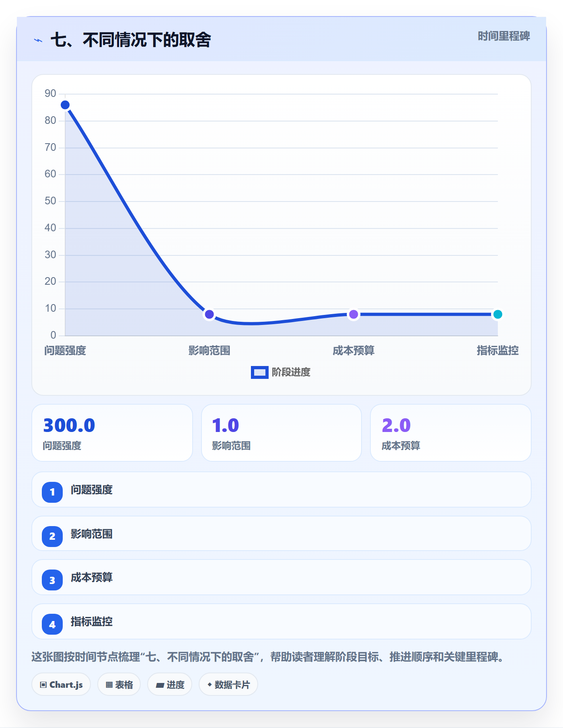
Task: Click the number 2 badge
Action: coord(52,536)
